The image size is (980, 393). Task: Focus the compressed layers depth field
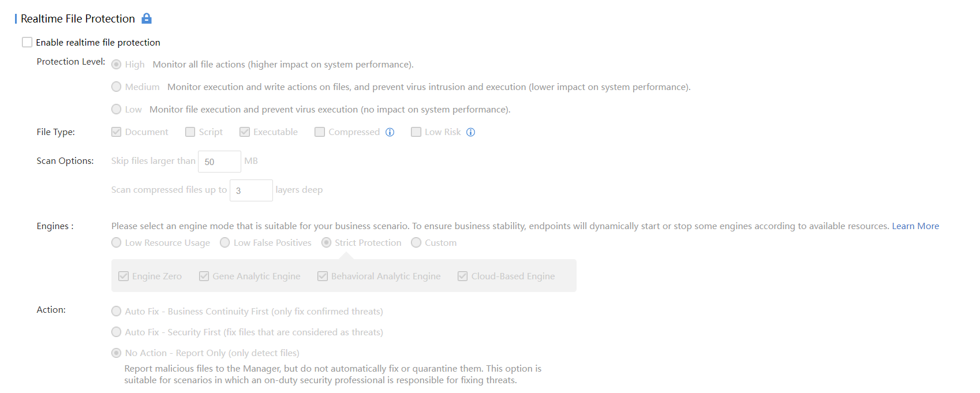point(251,190)
